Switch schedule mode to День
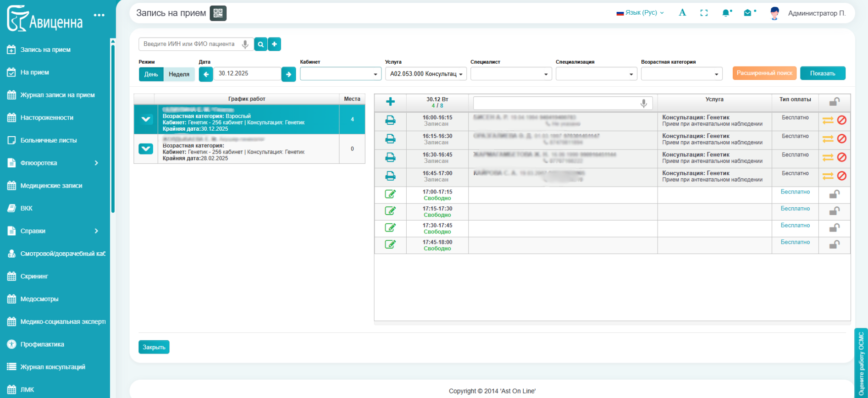 pyautogui.click(x=151, y=74)
